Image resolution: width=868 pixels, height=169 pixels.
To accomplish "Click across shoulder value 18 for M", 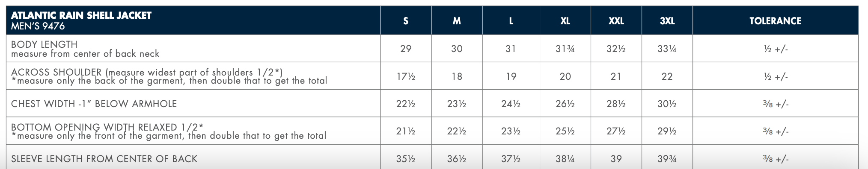I will tap(457, 76).
